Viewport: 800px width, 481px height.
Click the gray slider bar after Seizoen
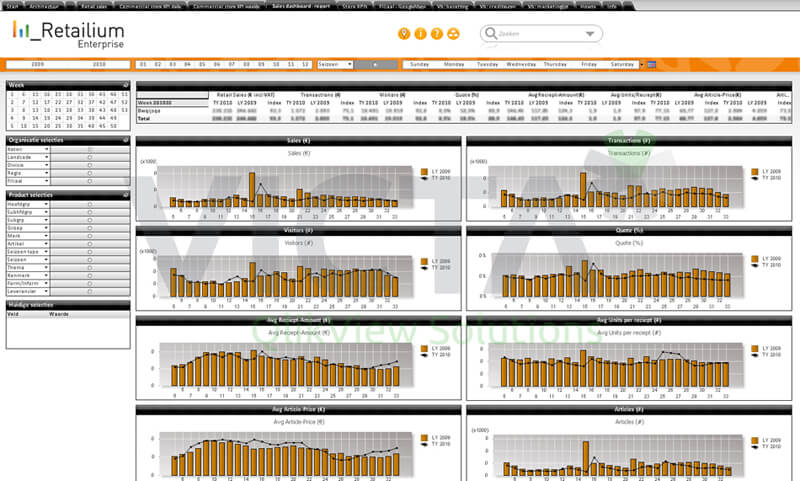pos(376,65)
